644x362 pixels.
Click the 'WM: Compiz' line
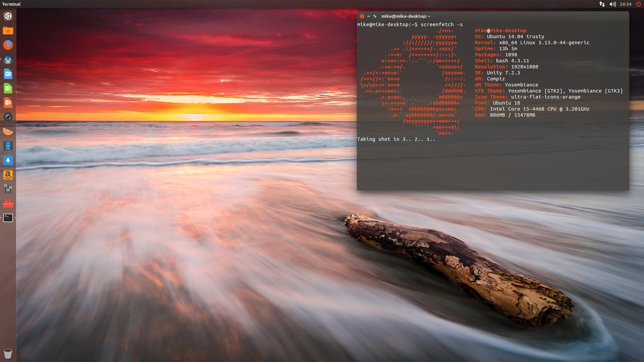click(x=490, y=79)
